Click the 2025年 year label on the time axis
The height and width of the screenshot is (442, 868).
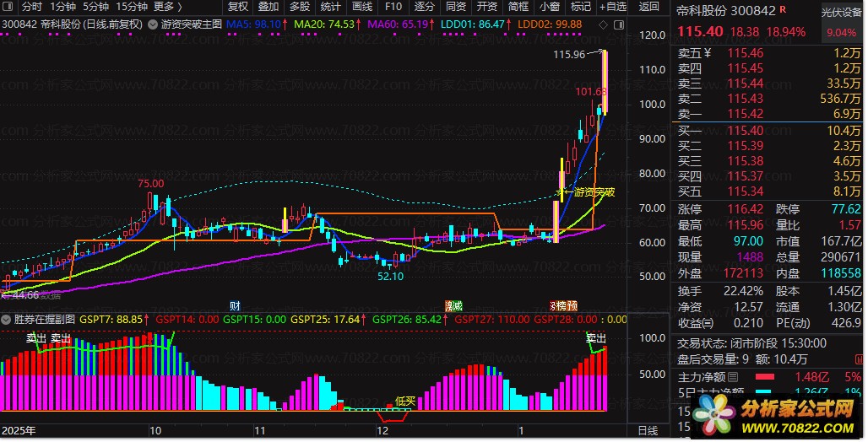point(19,431)
